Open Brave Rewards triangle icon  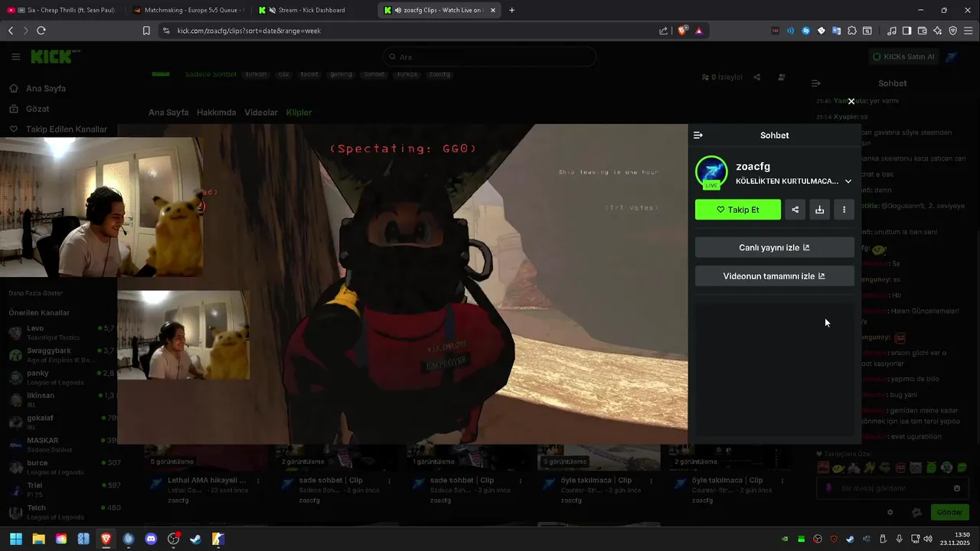click(699, 31)
